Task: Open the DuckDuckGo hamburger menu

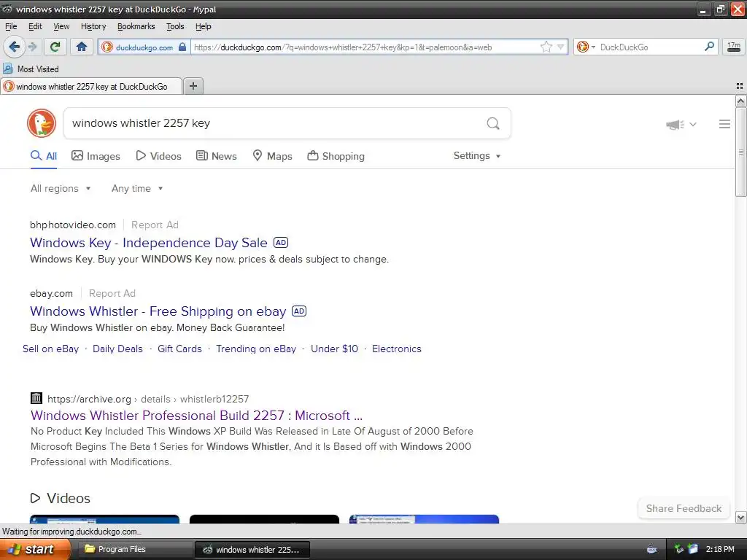Action: [x=724, y=124]
